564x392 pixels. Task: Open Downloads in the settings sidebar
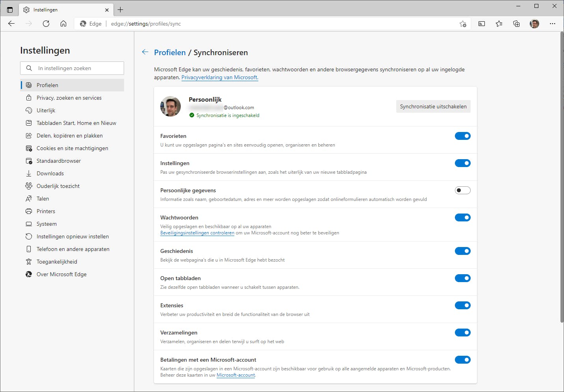(x=50, y=173)
